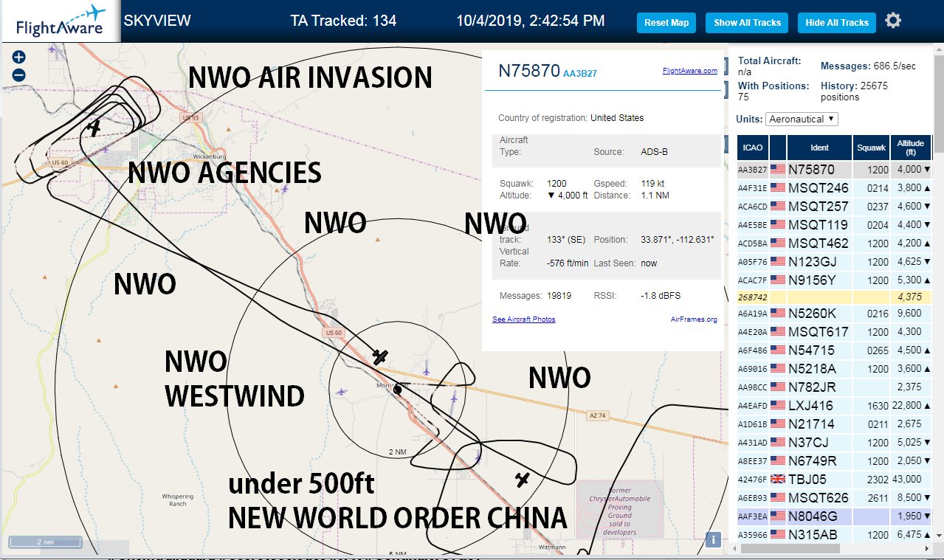The image size is (944, 560).
Task: Sort table by Ident column header
Action: click(819, 148)
